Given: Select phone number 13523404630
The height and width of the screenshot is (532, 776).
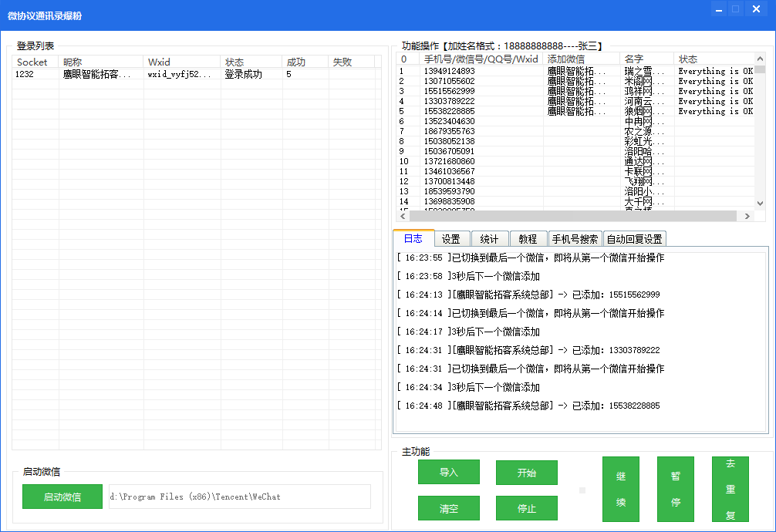Looking at the screenshot, I should (450, 121).
